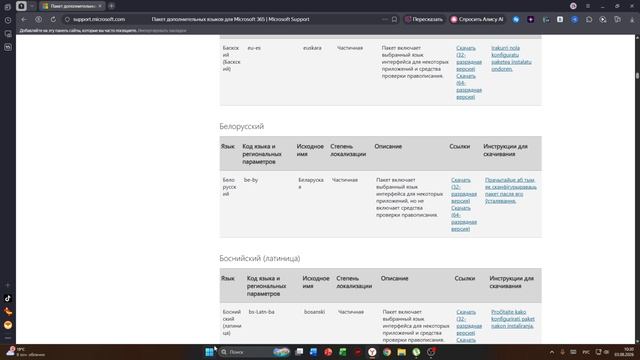Open the green Excel-like taskbar icon
This screenshot has height=360, width=640.
(x=343, y=352)
